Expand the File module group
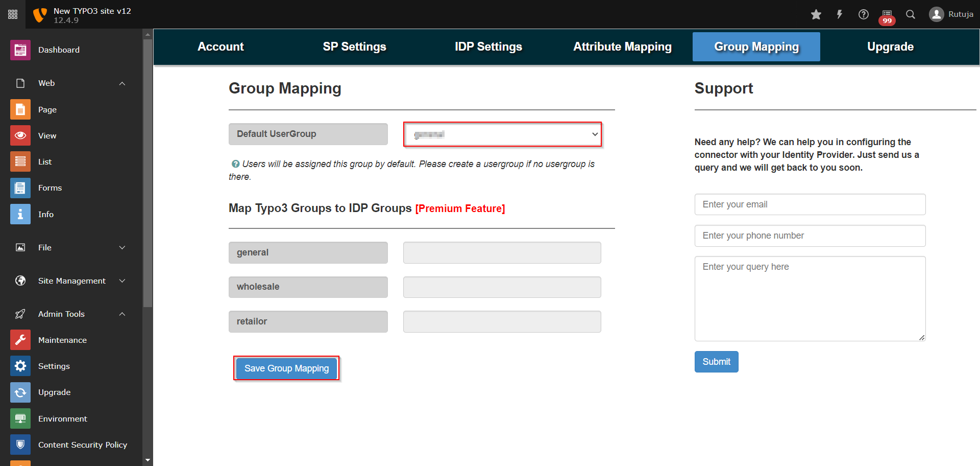This screenshot has height=466, width=980. pyautogui.click(x=122, y=248)
